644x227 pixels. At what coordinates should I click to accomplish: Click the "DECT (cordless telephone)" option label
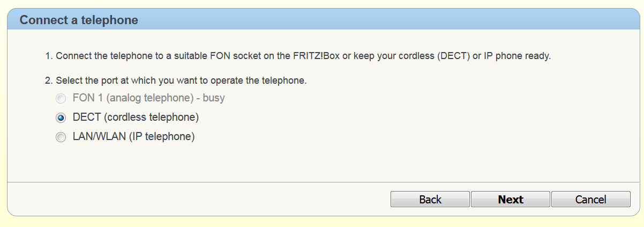[x=136, y=117]
